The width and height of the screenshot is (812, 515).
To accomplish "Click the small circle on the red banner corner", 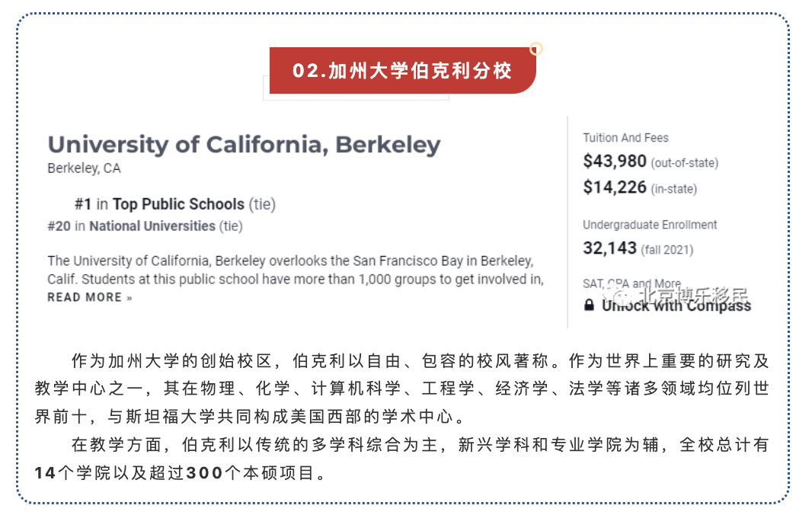I will tap(535, 49).
